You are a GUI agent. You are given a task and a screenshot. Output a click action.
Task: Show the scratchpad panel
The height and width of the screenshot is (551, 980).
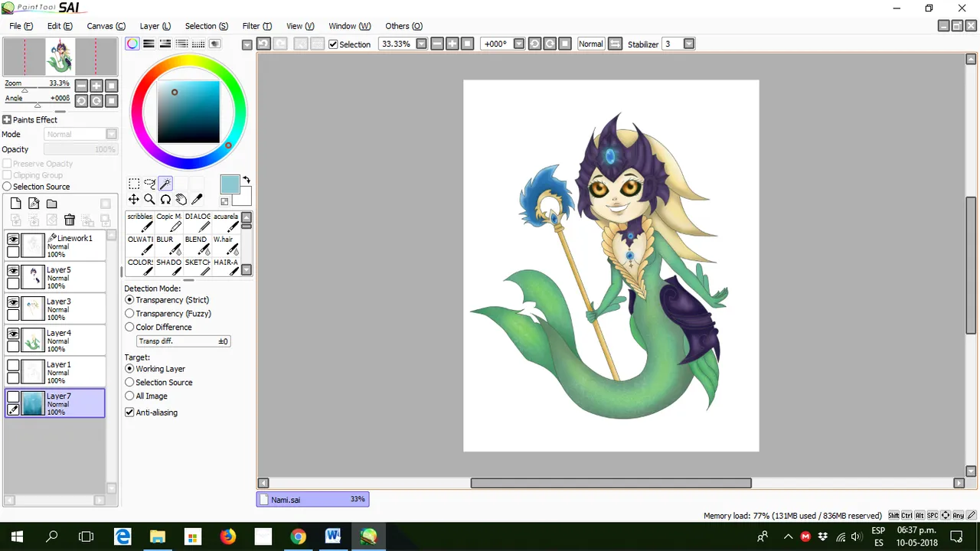[x=215, y=44]
